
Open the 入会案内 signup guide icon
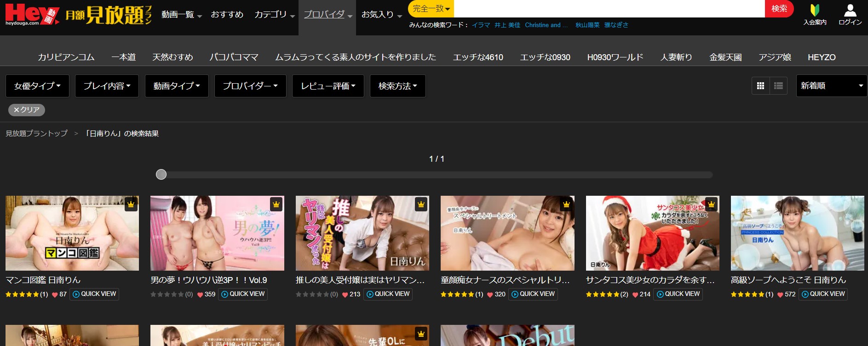pyautogui.click(x=815, y=14)
